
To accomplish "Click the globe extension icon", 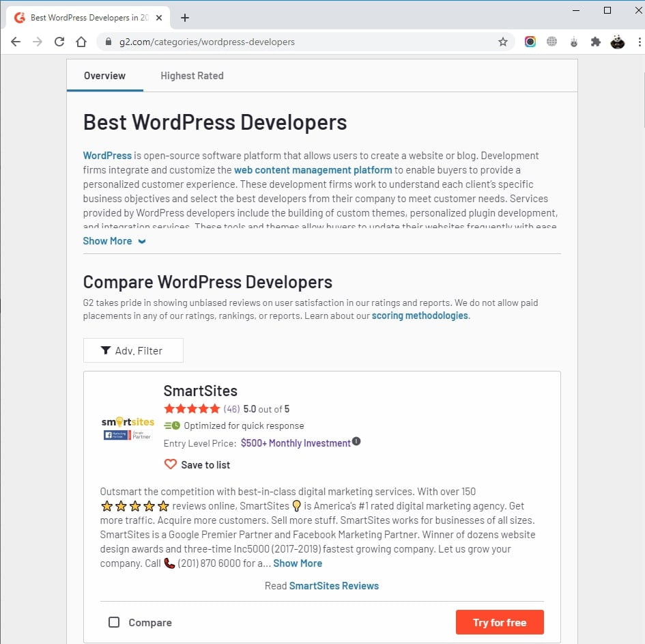I will (551, 42).
